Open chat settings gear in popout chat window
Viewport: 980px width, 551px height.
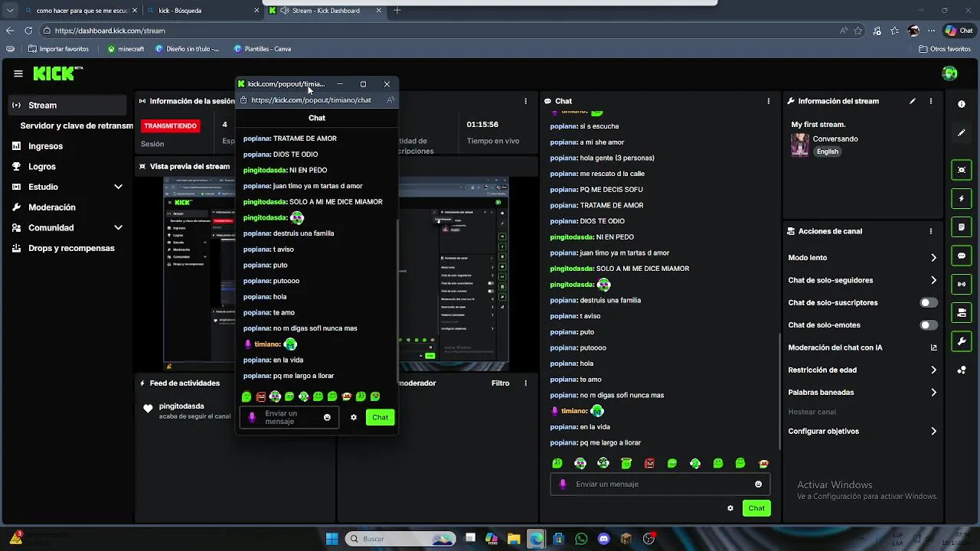coord(354,417)
